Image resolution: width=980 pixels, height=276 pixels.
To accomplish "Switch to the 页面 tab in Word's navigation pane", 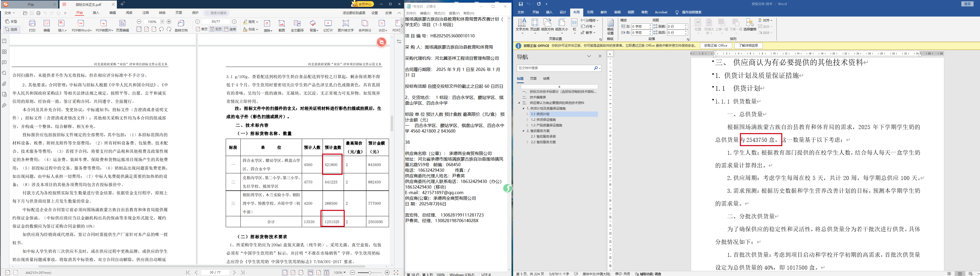I will [x=533, y=79].
